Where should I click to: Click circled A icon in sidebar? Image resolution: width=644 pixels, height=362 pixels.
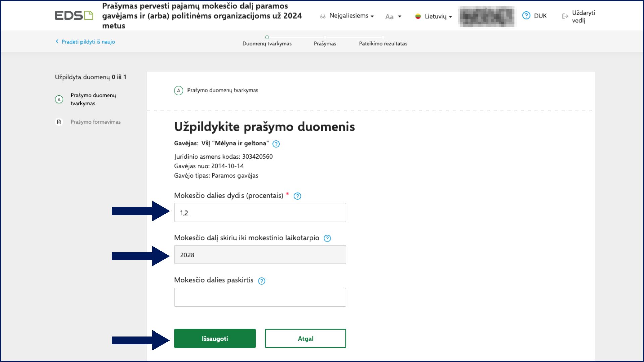click(x=59, y=100)
